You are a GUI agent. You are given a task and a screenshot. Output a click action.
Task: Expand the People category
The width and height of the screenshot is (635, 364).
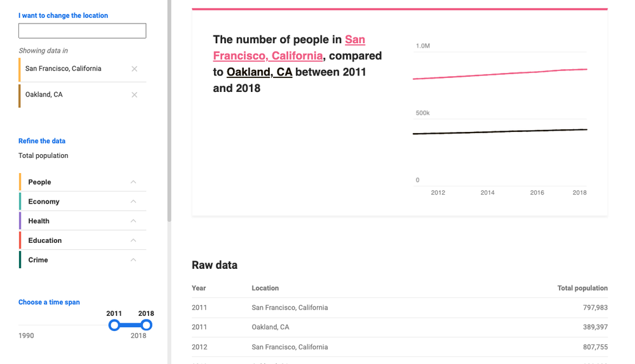click(x=133, y=182)
